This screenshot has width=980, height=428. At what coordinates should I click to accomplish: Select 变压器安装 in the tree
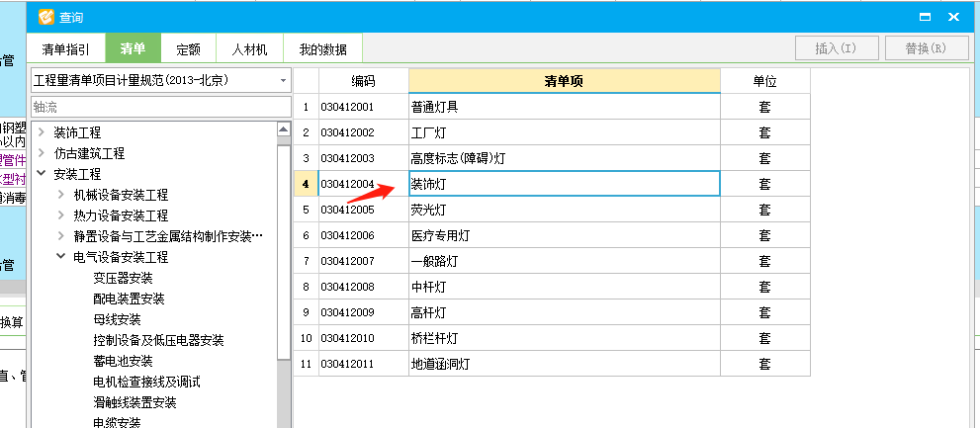point(123,278)
